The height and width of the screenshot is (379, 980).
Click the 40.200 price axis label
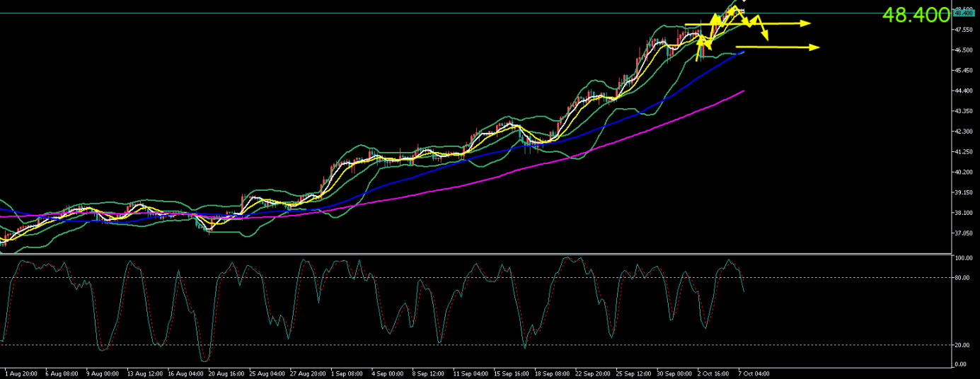964,172
